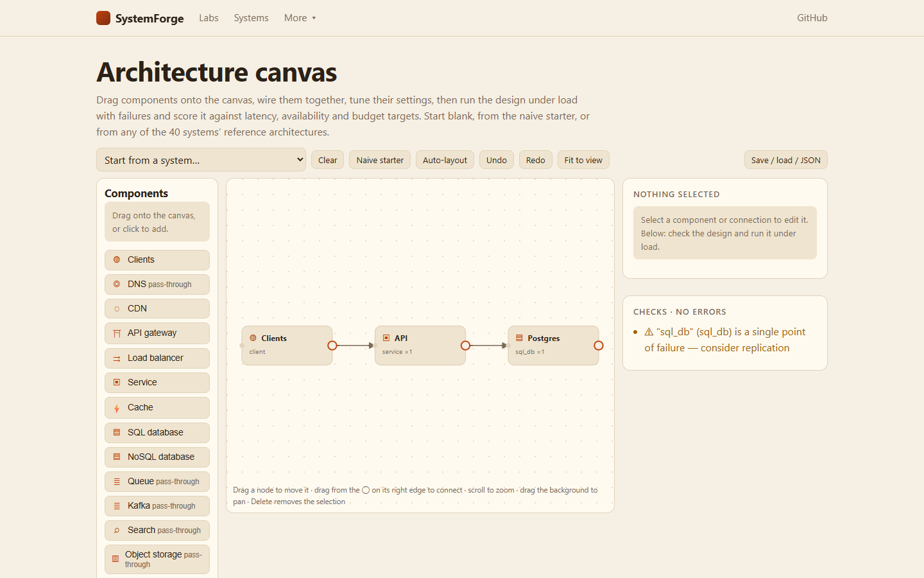The width and height of the screenshot is (924, 578).
Task: Click the Postgres node output port circle
Action: 599,346
